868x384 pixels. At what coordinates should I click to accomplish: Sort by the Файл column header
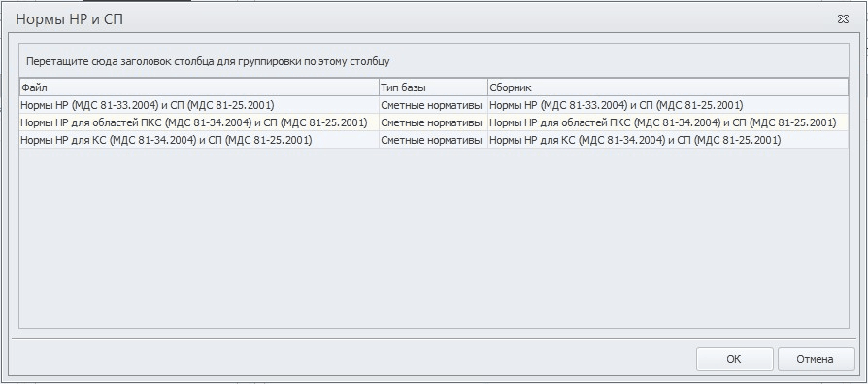pos(199,87)
